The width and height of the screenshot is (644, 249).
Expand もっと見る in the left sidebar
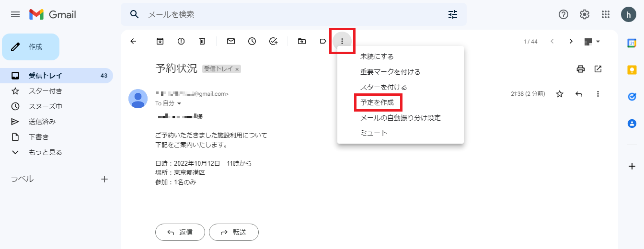point(45,152)
